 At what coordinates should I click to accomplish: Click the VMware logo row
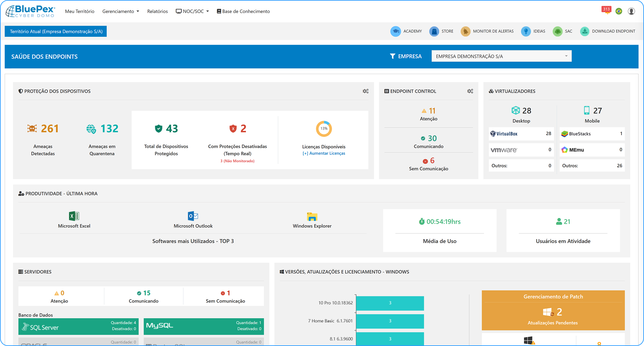click(521, 150)
